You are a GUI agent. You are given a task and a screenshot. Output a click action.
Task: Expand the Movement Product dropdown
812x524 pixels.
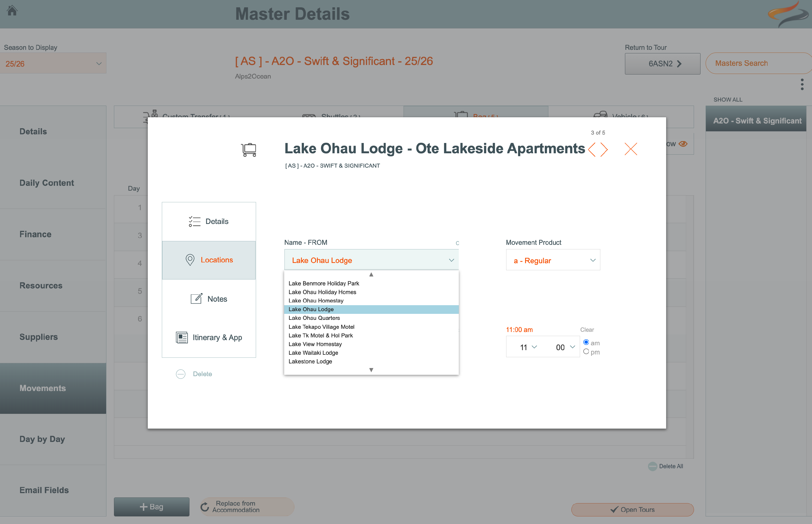coord(553,260)
